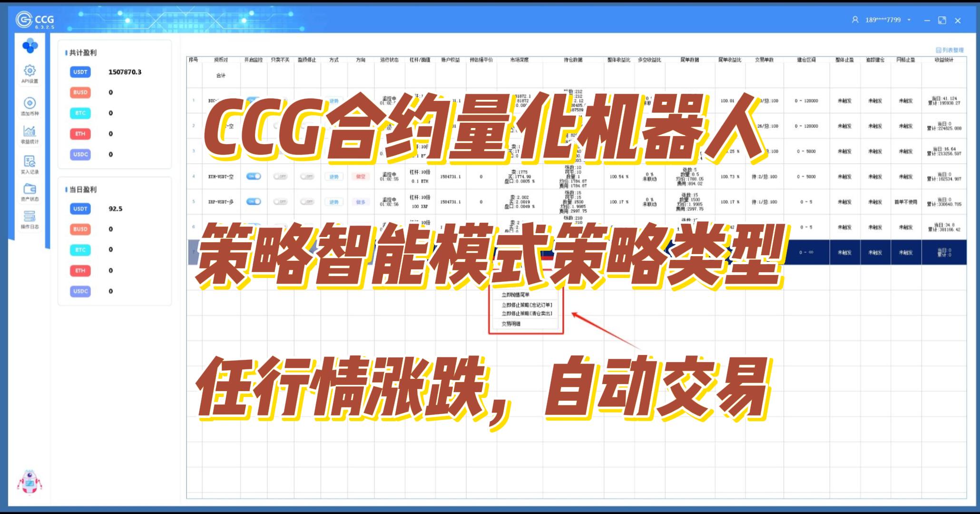
Task: Click the 逆势 mode button in row 4
Action: pos(334,177)
